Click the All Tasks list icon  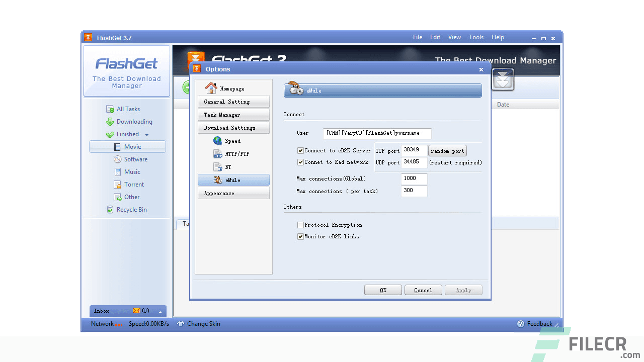click(110, 109)
